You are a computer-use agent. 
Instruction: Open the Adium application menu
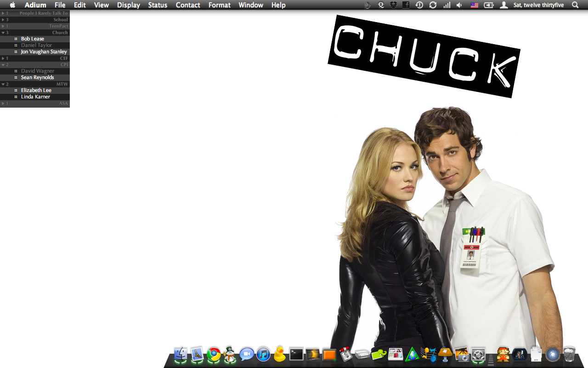(35, 5)
